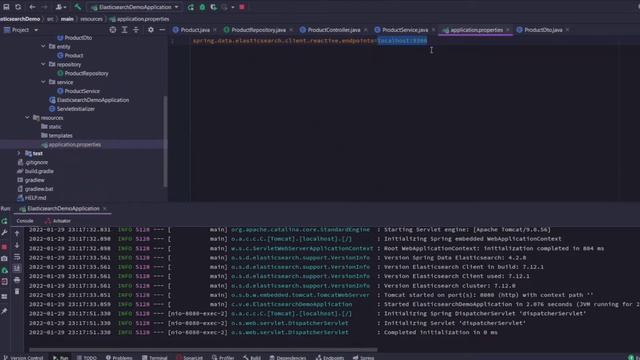
Task: Click the Synchronize reload icon in top toolbar
Action: click(18, 7)
